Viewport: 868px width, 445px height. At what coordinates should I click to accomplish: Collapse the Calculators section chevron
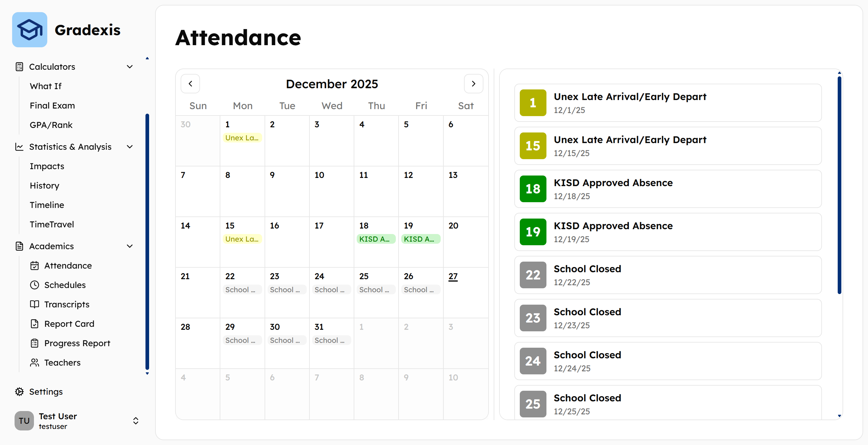pyautogui.click(x=130, y=67)
